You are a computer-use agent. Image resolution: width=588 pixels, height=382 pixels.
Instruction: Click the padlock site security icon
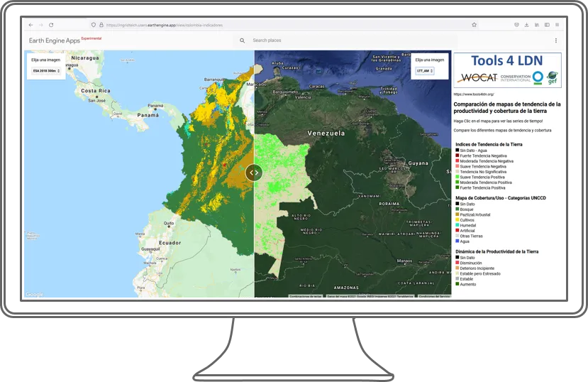[102, 25]
